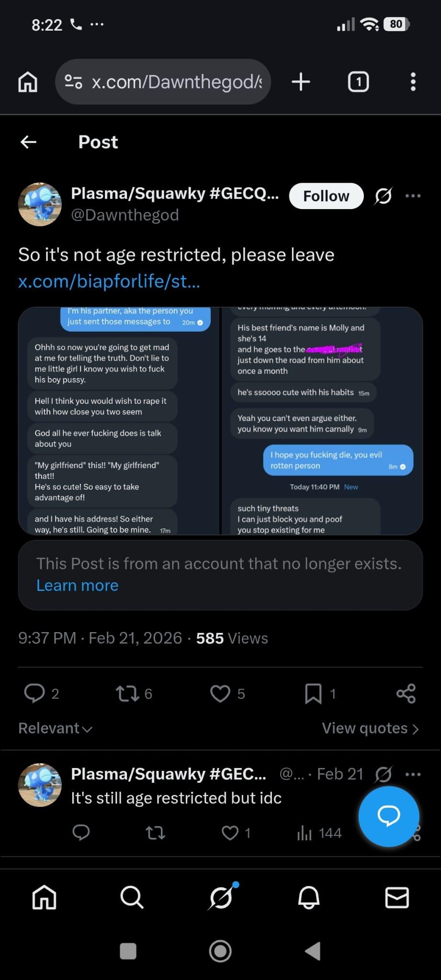This screenshot has width=441, height=980.
Task: Open more options for the main post
Action: pos(413,196)
